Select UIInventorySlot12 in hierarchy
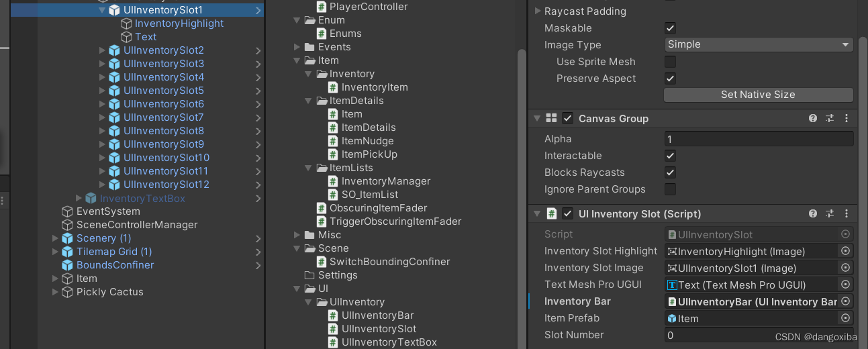Screen dimensions: 868x349 [166, 185]
